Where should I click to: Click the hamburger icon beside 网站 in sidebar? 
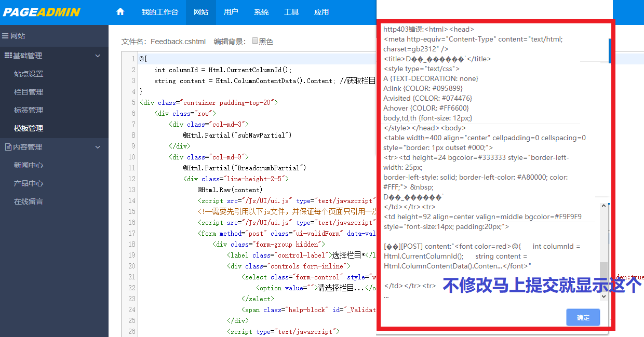(x=6, y=36)
